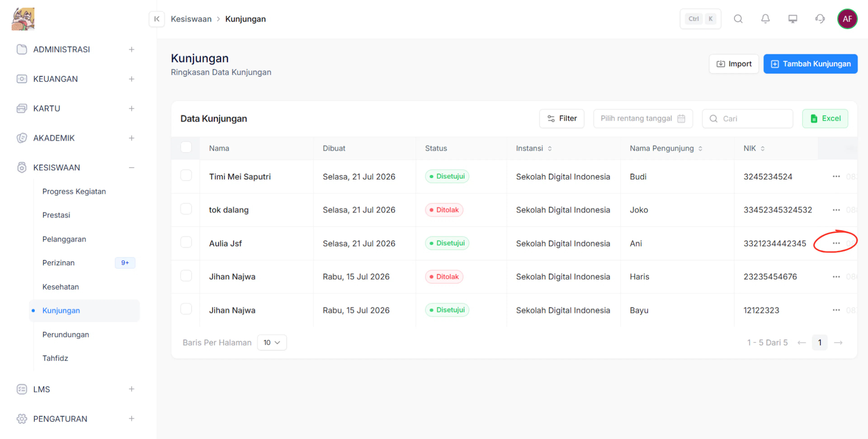Click Tambah Kunjungan button
The image size is (868, 439).
point(810,64)
